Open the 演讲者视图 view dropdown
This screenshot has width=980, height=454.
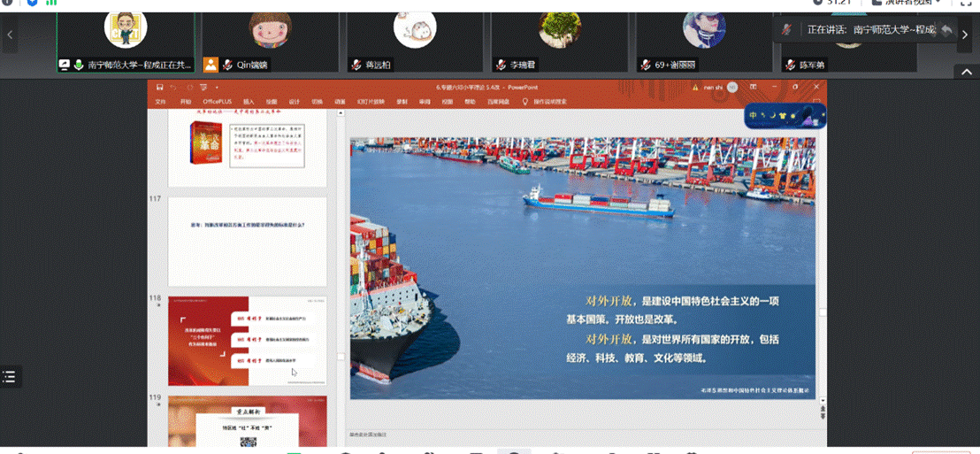coord(905,3)
